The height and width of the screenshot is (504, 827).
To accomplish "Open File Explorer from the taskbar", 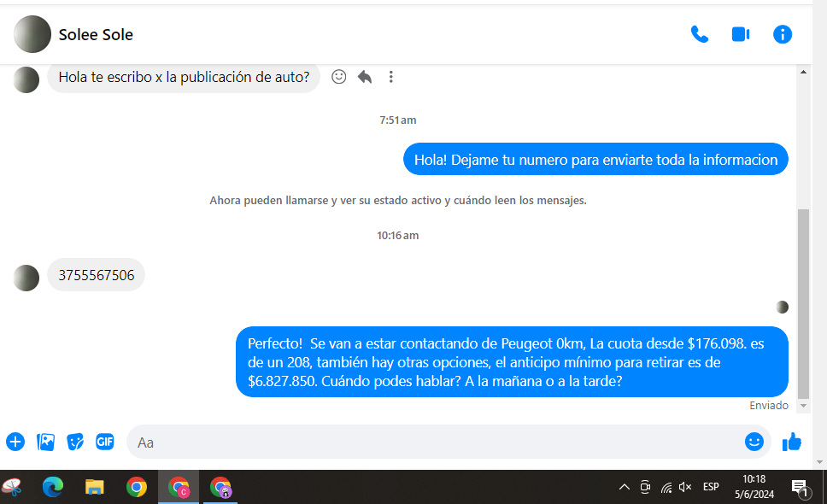I will coord(95,487).
